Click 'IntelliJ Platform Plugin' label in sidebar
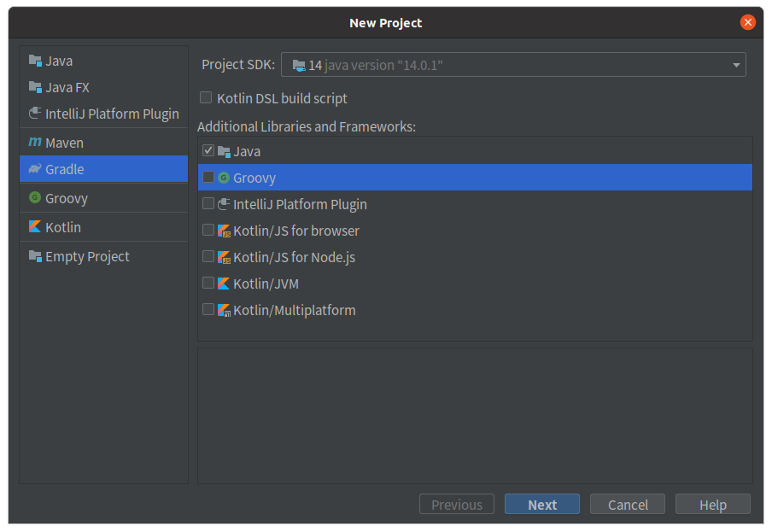772x532 pixels. [x=112, y=114]
